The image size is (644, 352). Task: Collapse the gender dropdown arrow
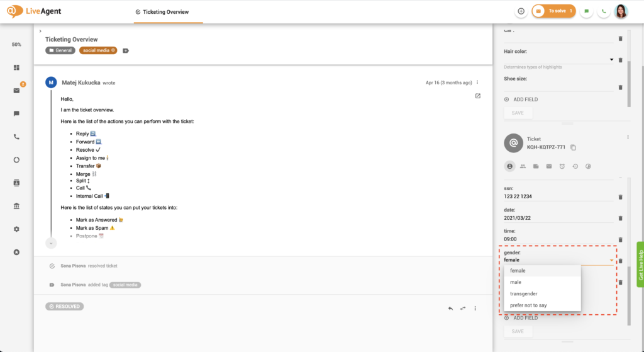click(611, 260)
